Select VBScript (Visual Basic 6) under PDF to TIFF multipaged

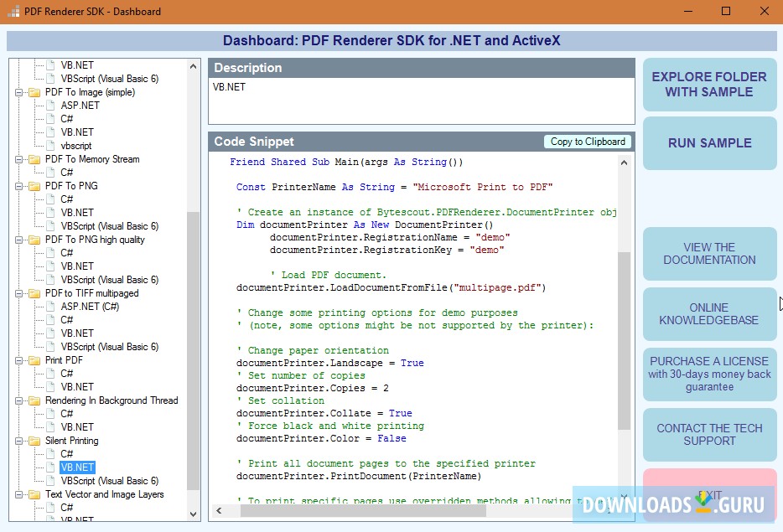pyautogui.click(x=109, y=347)
